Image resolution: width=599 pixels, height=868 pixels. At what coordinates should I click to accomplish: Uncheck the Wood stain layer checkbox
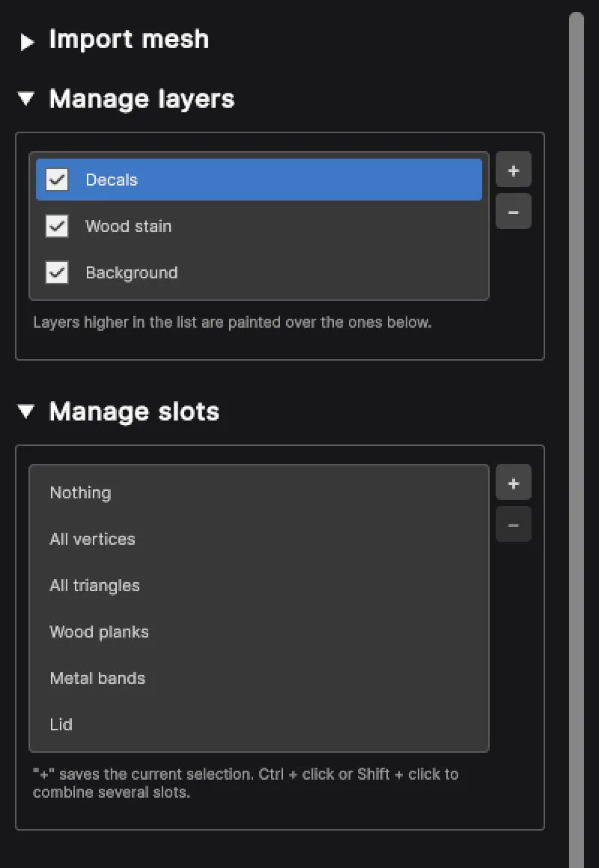click(x=56, y=227)
